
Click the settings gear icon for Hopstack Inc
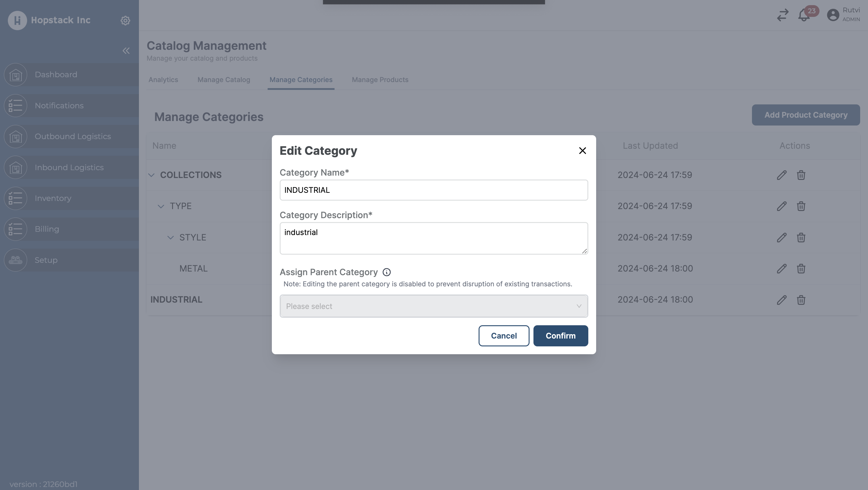point(125,20)
